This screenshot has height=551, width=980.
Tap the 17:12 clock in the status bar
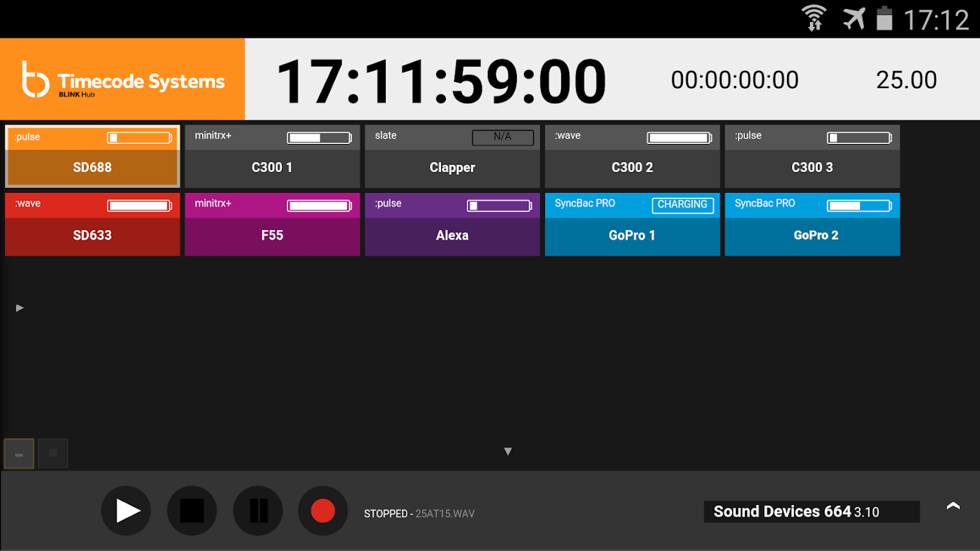[936, 19]
